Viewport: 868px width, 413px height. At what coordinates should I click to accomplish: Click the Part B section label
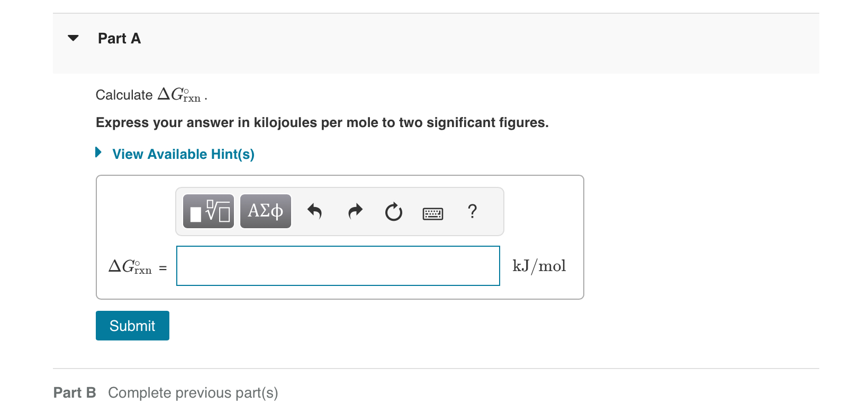[x=75, y=393]
